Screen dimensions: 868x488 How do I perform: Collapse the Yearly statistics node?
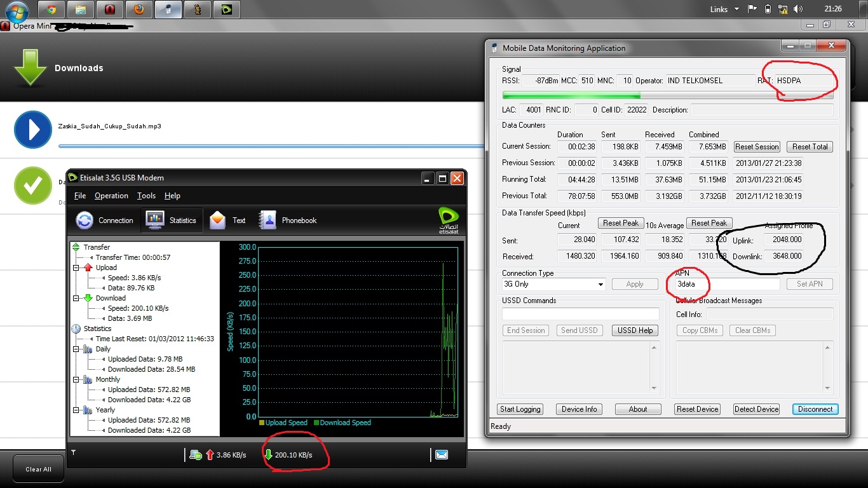(76, 410)
